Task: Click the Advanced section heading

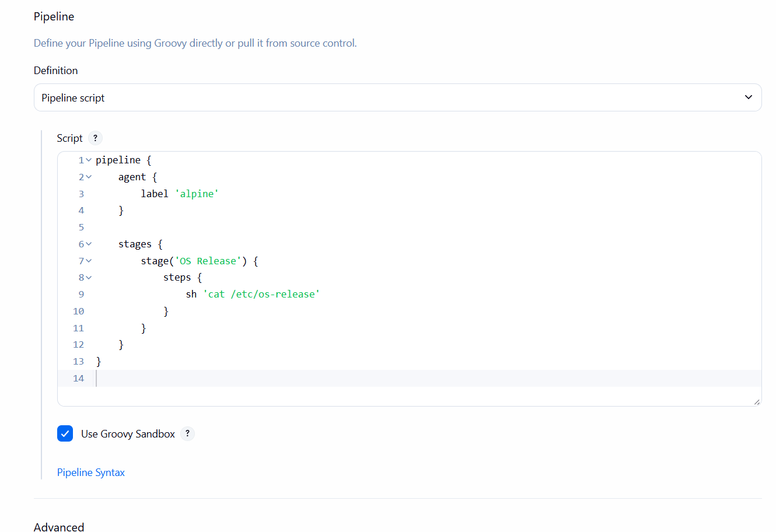Action: point(59,527)
